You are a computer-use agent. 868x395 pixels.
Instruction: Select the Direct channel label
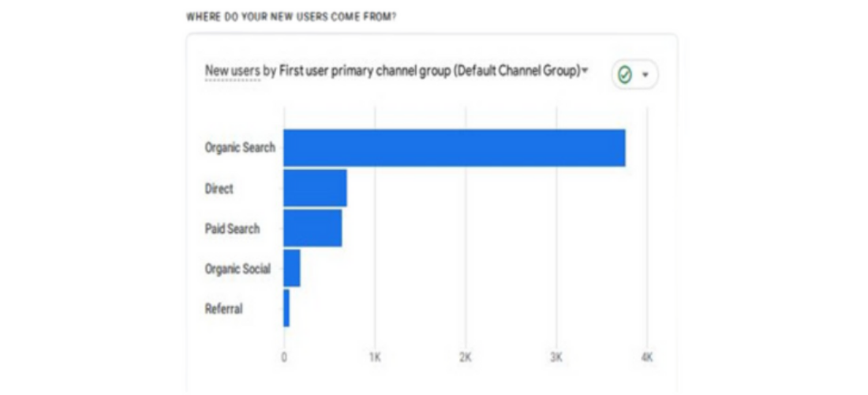click(x=219, y=188)
